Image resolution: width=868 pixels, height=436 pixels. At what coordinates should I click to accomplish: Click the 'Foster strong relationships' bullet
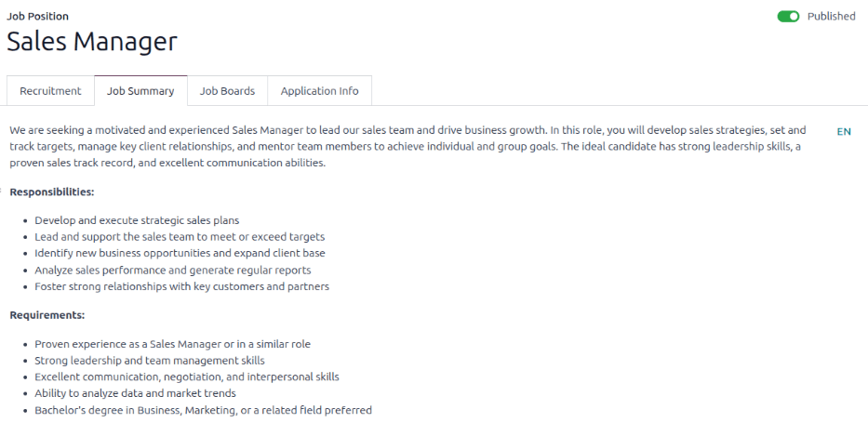tap(181, 286)
